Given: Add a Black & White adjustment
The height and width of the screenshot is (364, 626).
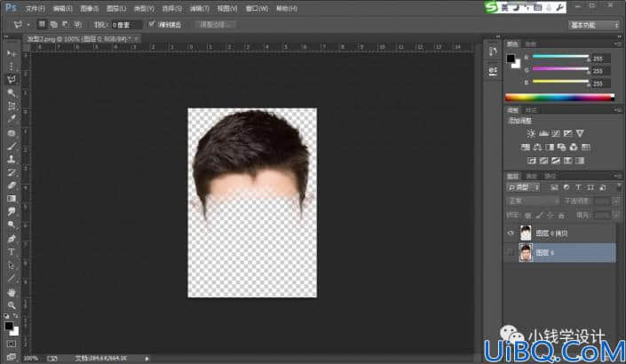Looking at the screenshot, I should point(550,147).
